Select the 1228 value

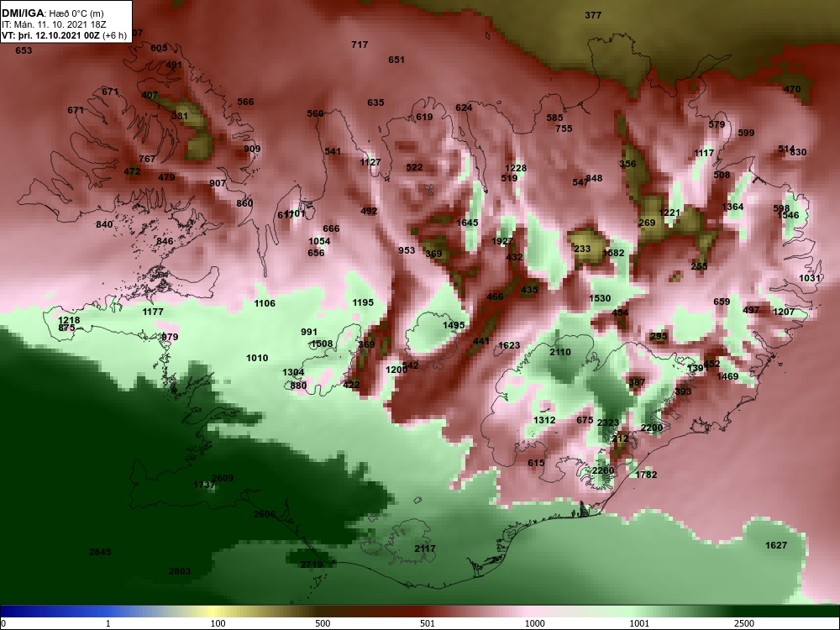[x=516, y=168]
